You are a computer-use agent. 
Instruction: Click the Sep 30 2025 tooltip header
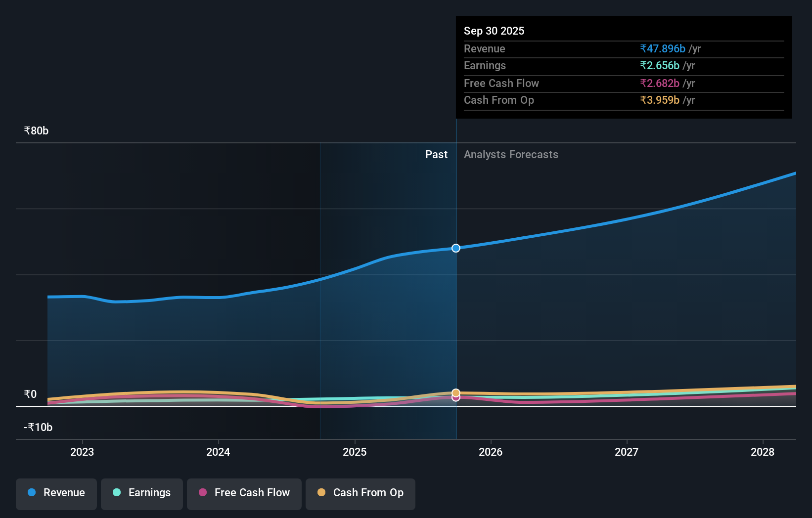point(494,31)
